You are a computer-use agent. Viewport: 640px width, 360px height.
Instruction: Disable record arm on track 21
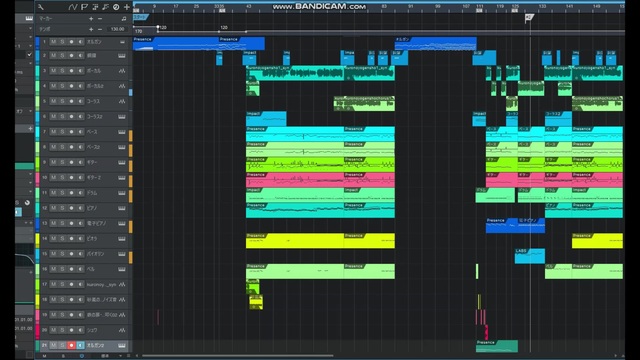pyautogui.click(x=71, y=345)
